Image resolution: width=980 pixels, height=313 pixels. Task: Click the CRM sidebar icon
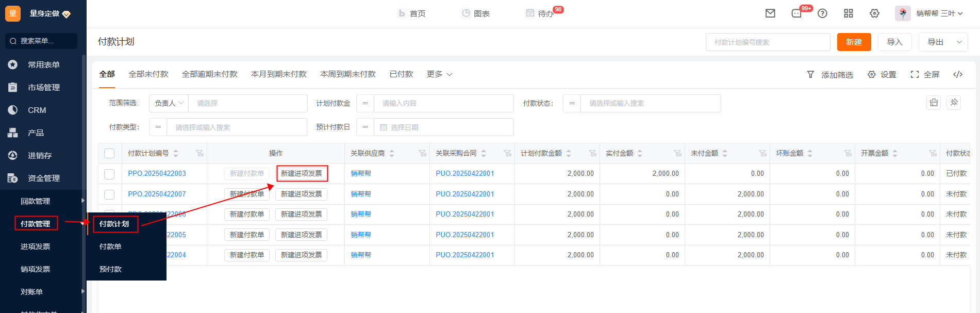pos(13,110)
